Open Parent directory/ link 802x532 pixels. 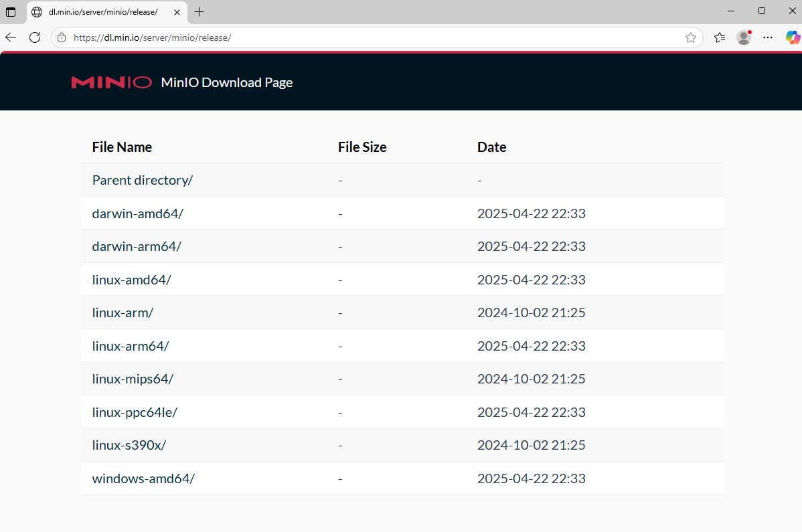point(142,180)
